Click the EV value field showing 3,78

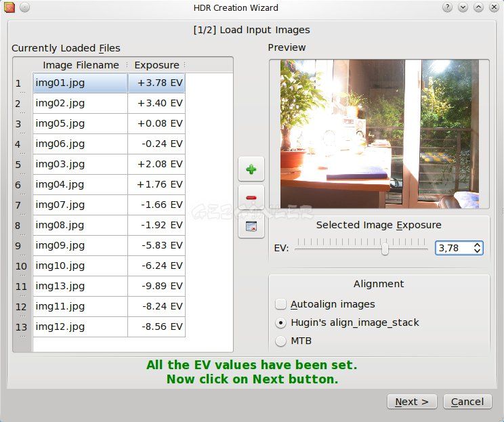coord(454,248)
